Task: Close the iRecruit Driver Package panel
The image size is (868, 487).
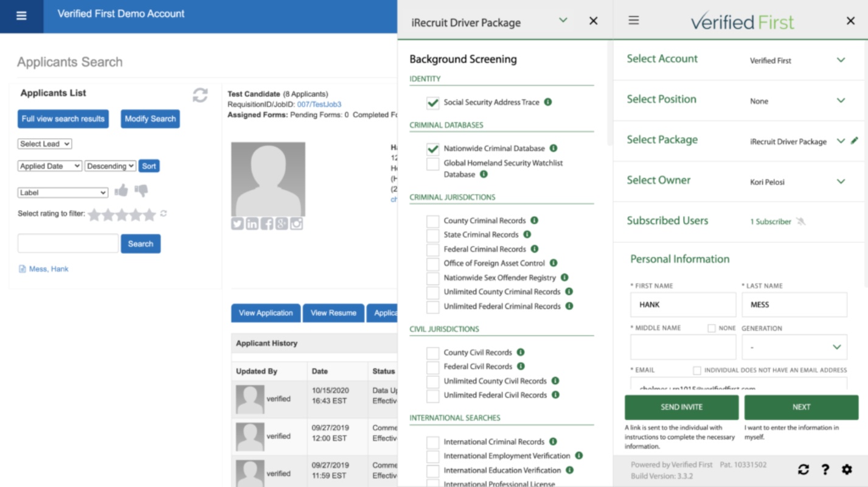Action: click(594, 21)
